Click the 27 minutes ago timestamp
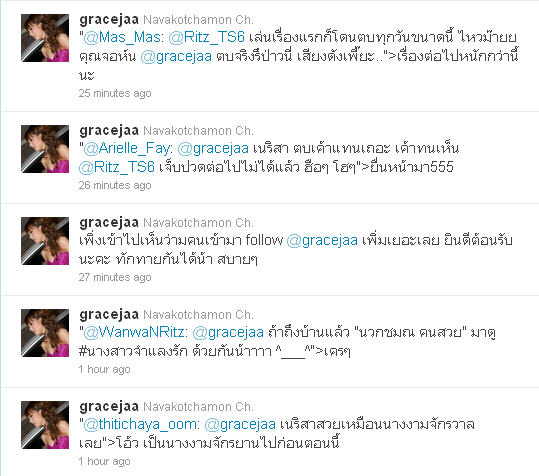This screenshot has width=539, height=476. pos(115,277)
